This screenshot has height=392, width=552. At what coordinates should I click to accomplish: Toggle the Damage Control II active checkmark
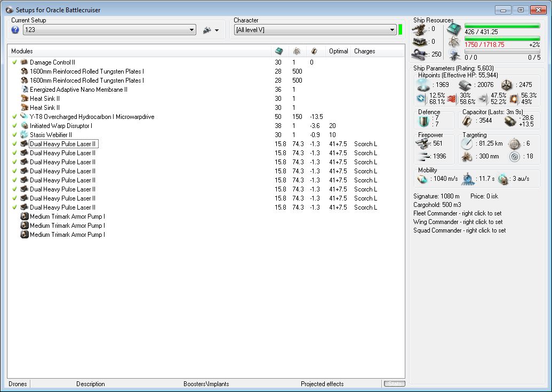tap(14, 62)
